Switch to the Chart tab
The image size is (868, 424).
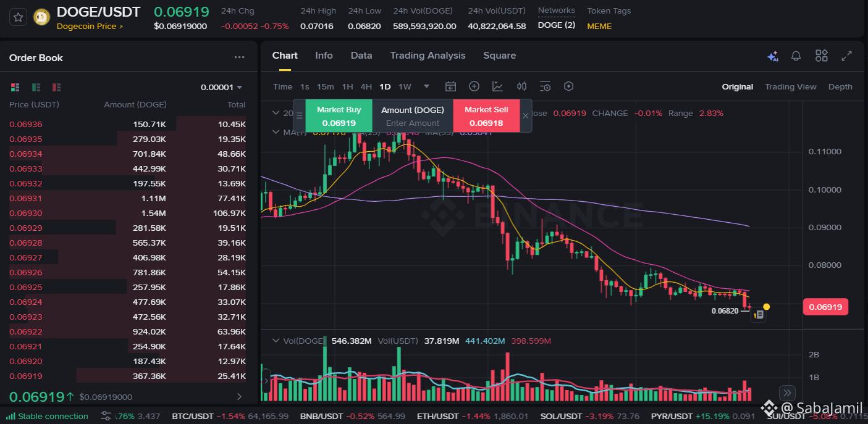pyautogui.click(x=285, y=56)
